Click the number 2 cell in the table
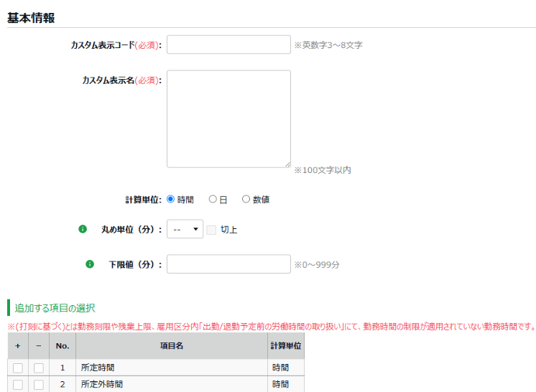The height and width of the screenshot is (392, 536). [63, 385]
